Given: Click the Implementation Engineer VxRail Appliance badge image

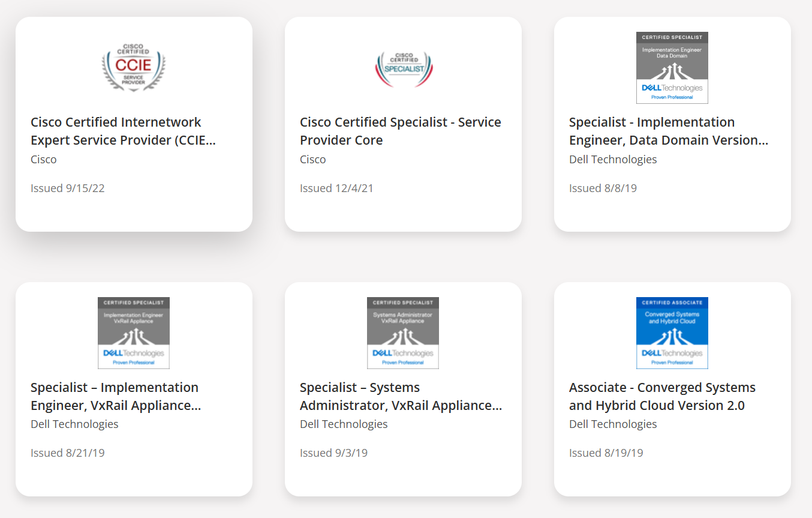Looking at the screenshot, I should [134, 333].
